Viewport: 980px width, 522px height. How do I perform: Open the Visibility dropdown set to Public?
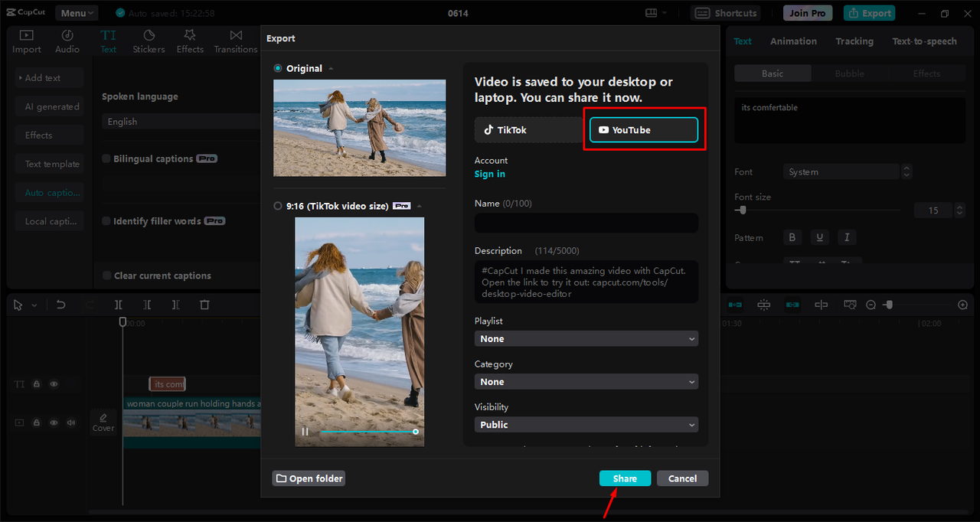pos(586,424)
